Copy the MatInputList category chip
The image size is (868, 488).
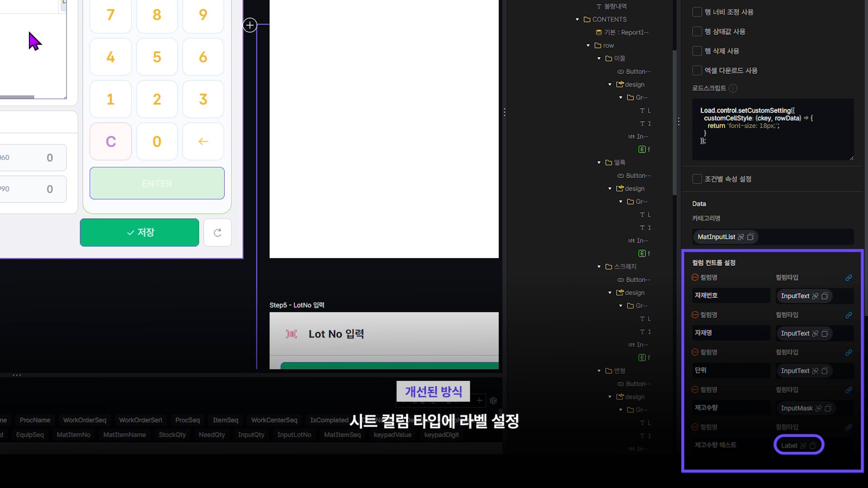coord(750,237)
